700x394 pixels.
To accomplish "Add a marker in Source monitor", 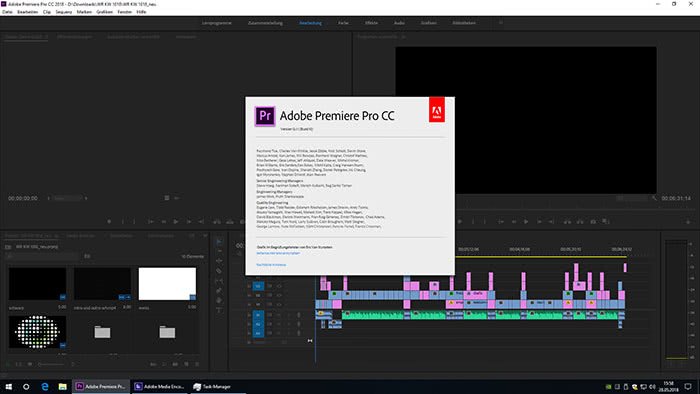I will pyautogui.click(x=109, y=221).
